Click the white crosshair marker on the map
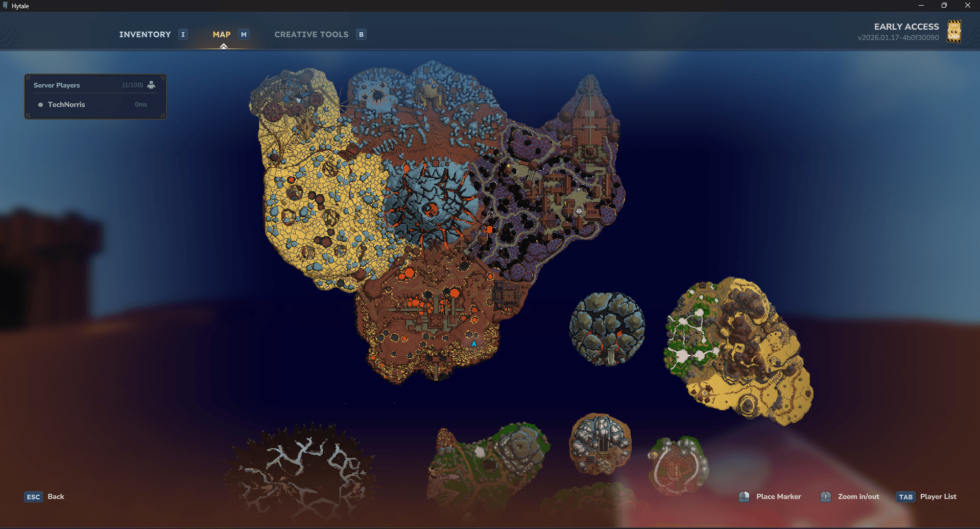Image resolution: width=980 pixels, height=529 pixels. pos(579,211)
